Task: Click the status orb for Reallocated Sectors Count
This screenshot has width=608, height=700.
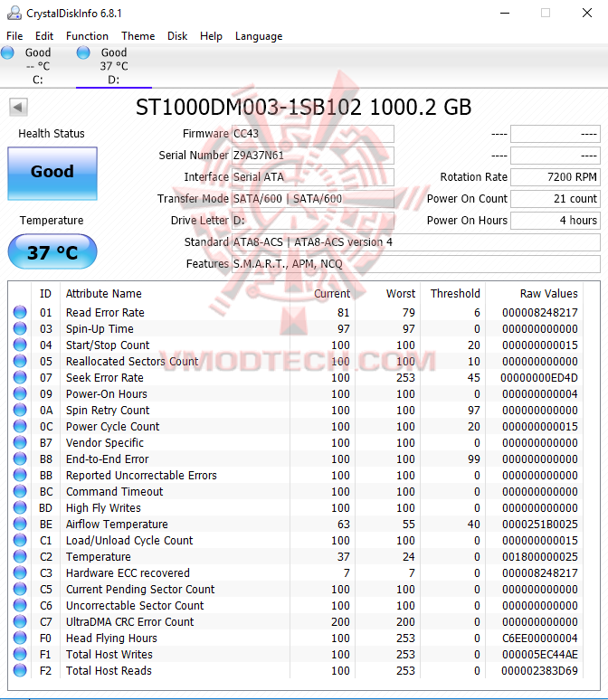Action: 20,361
